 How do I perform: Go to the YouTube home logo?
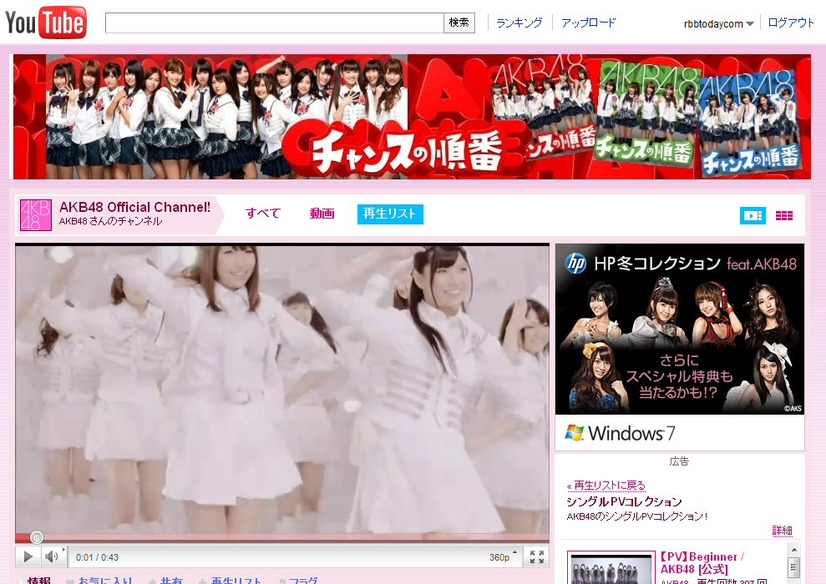point(46,23)
